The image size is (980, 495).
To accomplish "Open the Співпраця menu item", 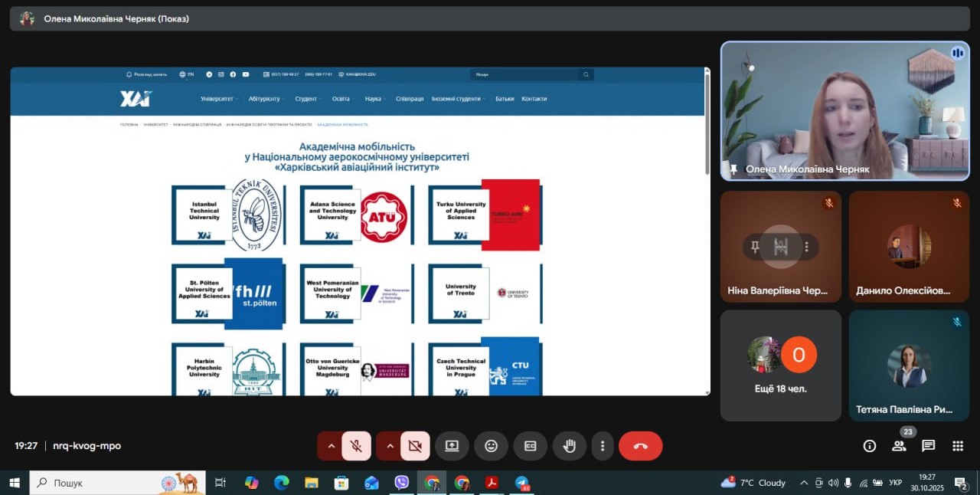I will (410, 99).
